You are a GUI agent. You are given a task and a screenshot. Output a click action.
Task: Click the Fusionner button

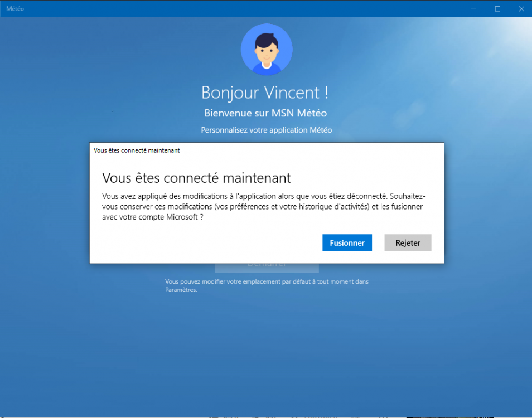tap(347, 242)
